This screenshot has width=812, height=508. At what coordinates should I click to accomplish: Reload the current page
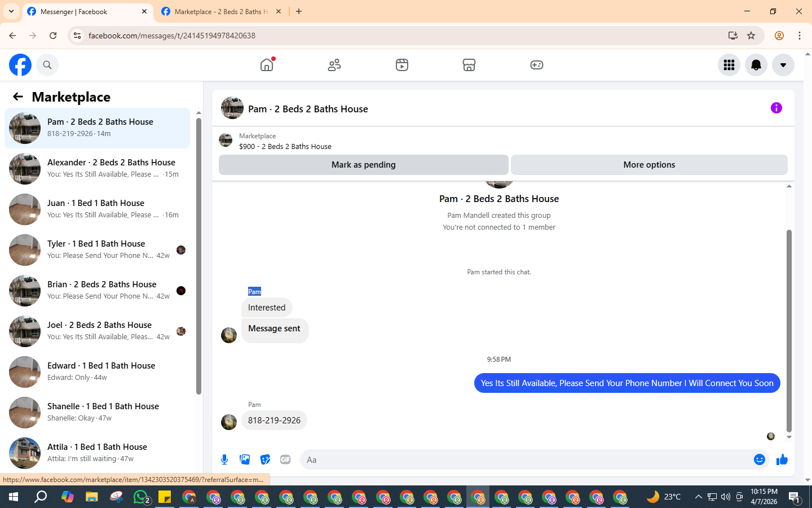pyautogui.click(x=53, y=36)
